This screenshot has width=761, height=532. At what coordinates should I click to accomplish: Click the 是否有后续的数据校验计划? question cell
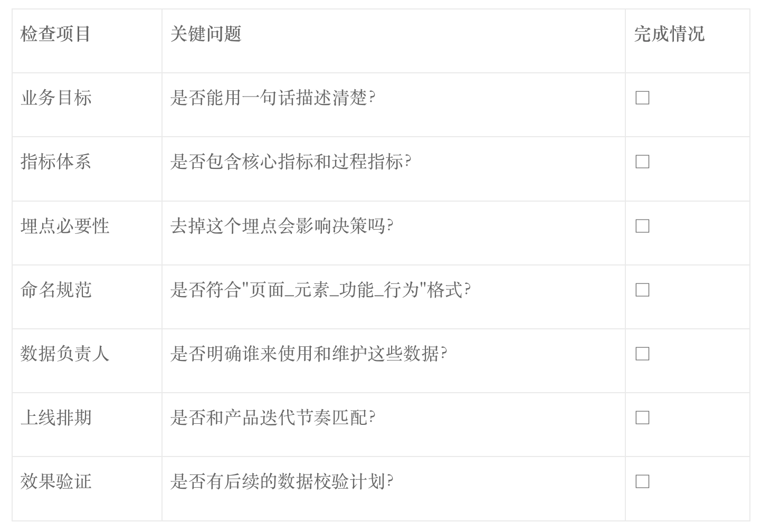click(281, 482)
